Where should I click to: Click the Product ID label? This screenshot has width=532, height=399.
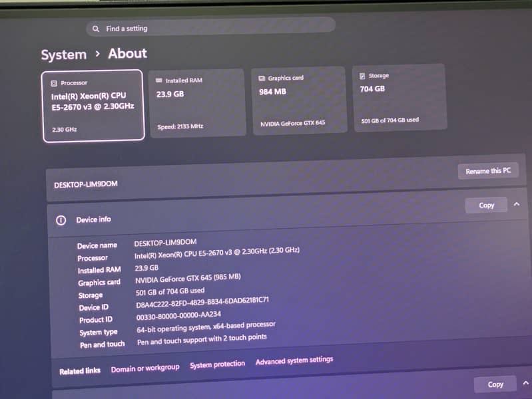[96, 320]
